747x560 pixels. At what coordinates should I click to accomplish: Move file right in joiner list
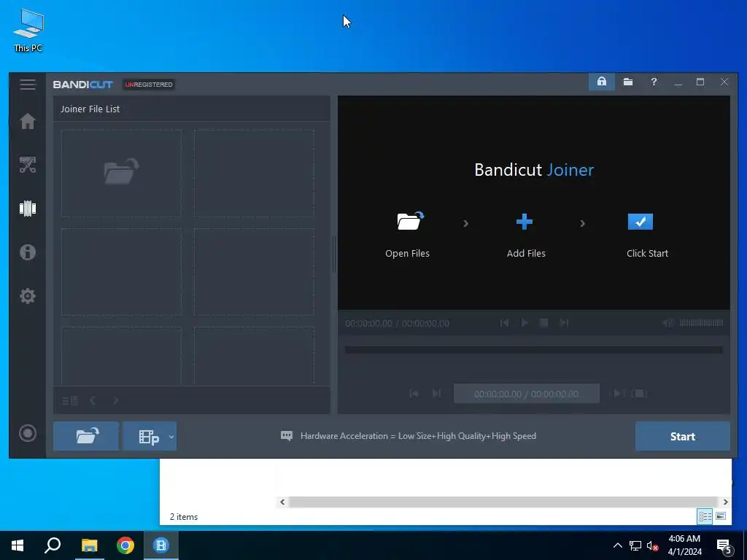pyautogui.click(x=115, y=400)
